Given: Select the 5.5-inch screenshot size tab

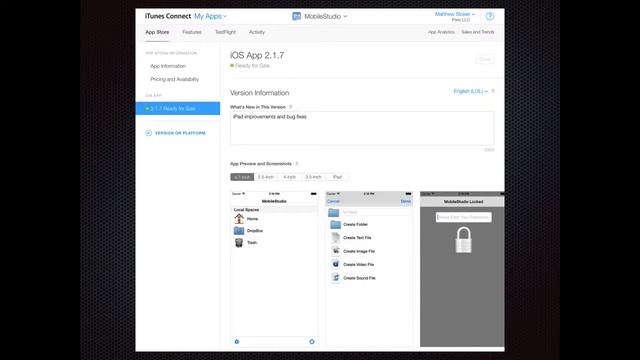Looking at the screenshot, I should pos(266,177).
